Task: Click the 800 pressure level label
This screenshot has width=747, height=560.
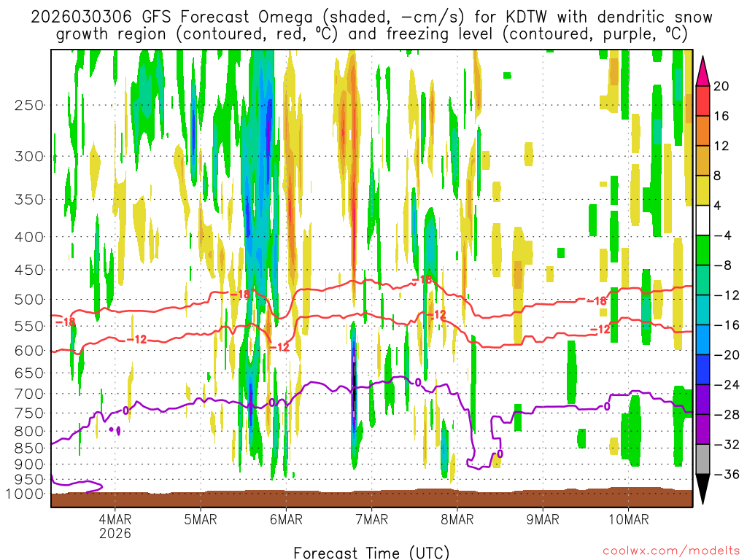Action: click(x=29, y=432)
